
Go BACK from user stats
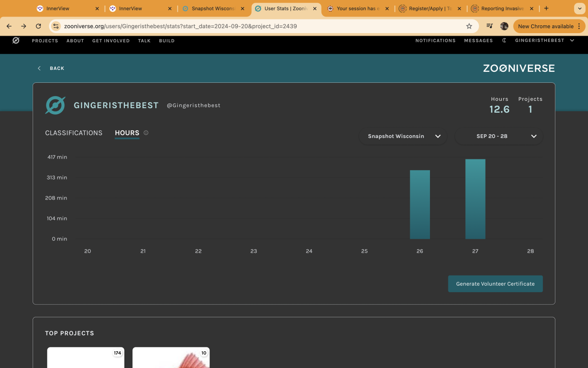51,68
